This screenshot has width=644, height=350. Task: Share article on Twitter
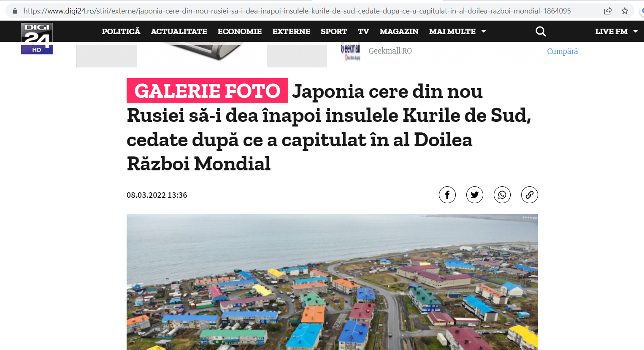tap(474, 195)
